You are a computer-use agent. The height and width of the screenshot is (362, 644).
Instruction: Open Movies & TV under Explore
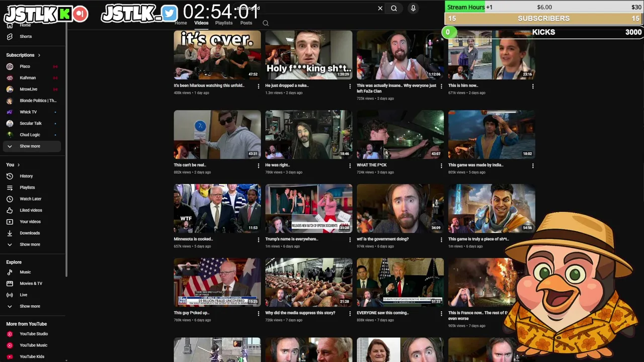pos(31,284)
